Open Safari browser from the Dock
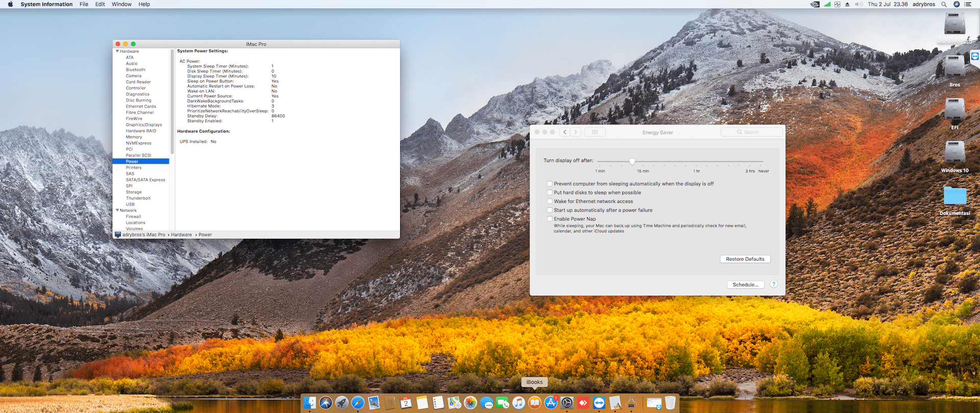The width and height of the screenshot is (980, 413). 358,403
